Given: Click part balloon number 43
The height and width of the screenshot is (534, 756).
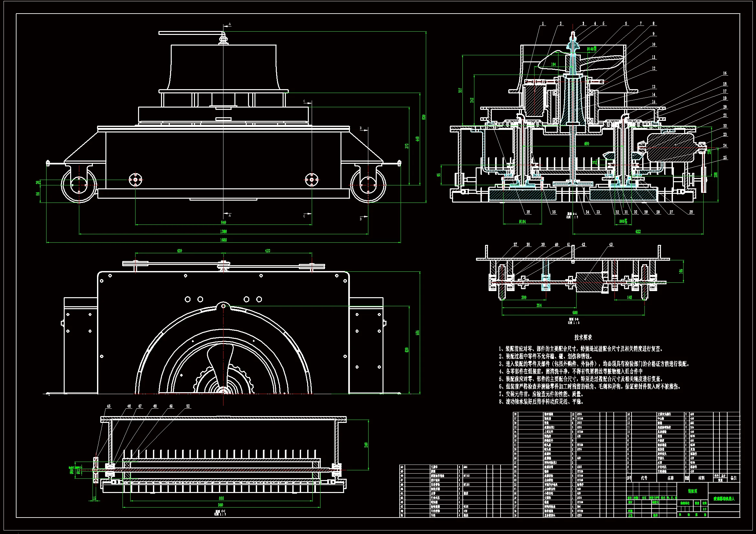Looking at the screenshot, I should point(611,245).
